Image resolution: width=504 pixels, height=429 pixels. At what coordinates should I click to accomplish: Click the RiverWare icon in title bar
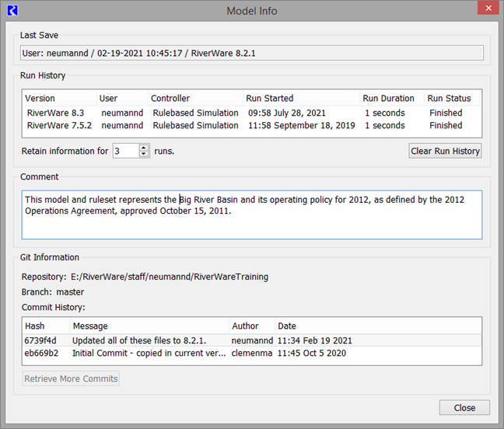pos(12,11)
